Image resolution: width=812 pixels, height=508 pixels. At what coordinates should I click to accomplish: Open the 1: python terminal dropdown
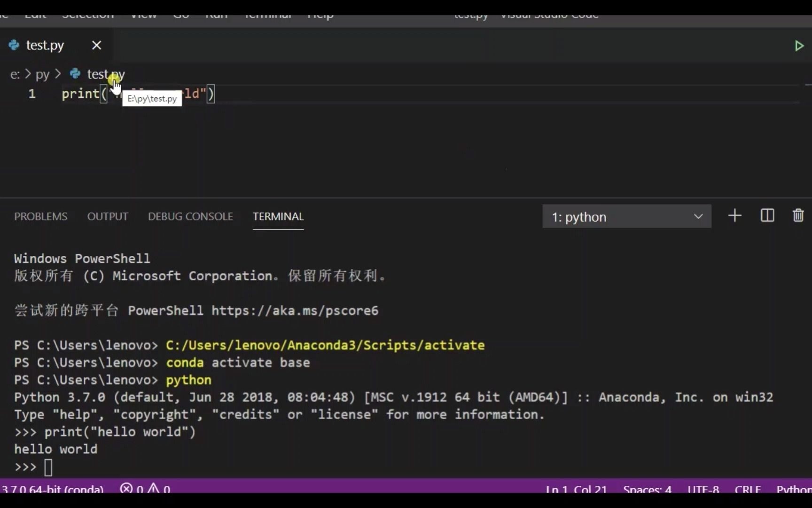click(x=627, y=216)
